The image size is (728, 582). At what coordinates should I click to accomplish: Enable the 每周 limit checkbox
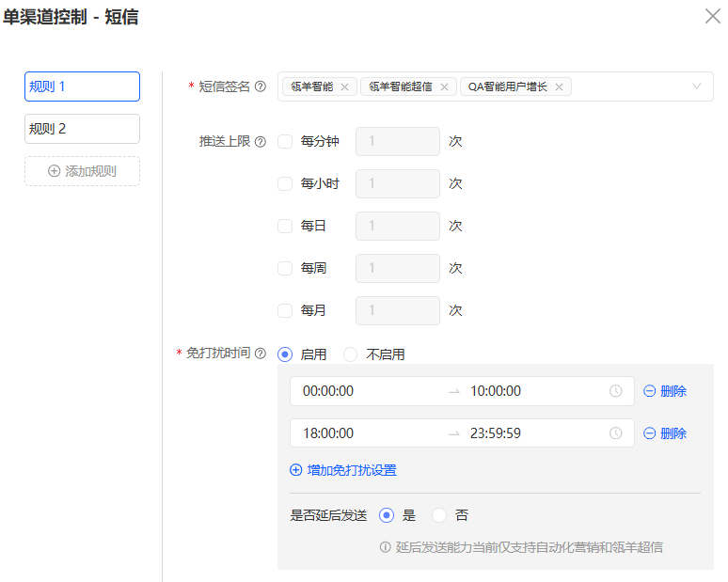tap(285, 268)
